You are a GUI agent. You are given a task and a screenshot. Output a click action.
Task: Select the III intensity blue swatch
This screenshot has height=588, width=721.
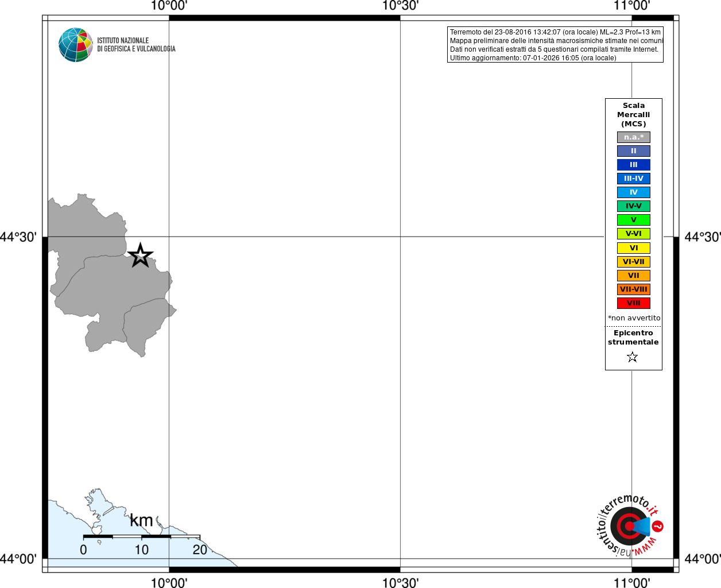634,165
